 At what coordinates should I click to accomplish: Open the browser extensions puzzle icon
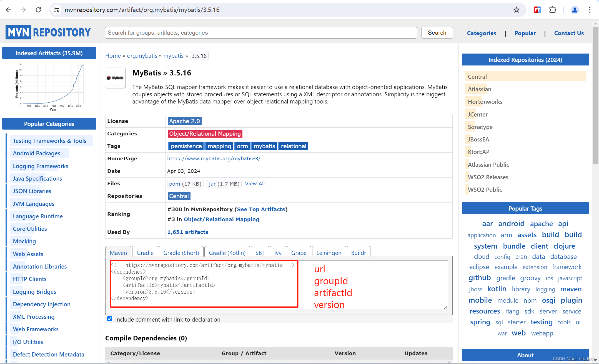[553, 10]
